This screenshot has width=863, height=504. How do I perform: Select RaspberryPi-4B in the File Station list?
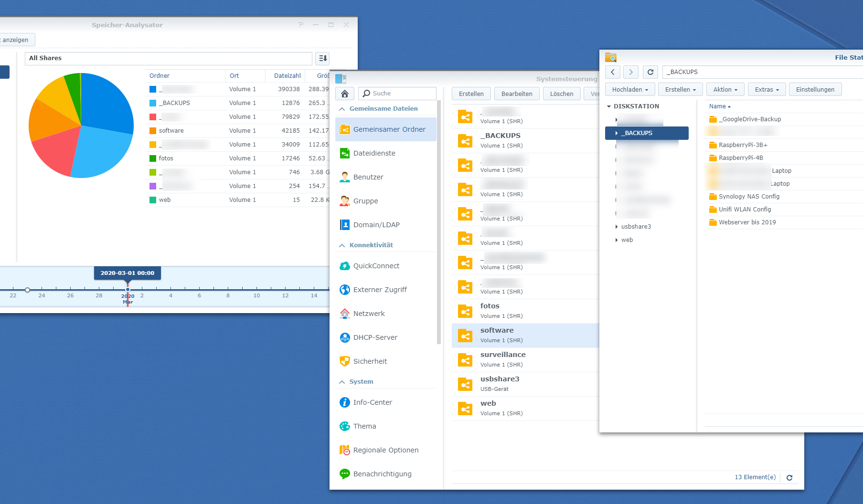[x=784, y=158]
